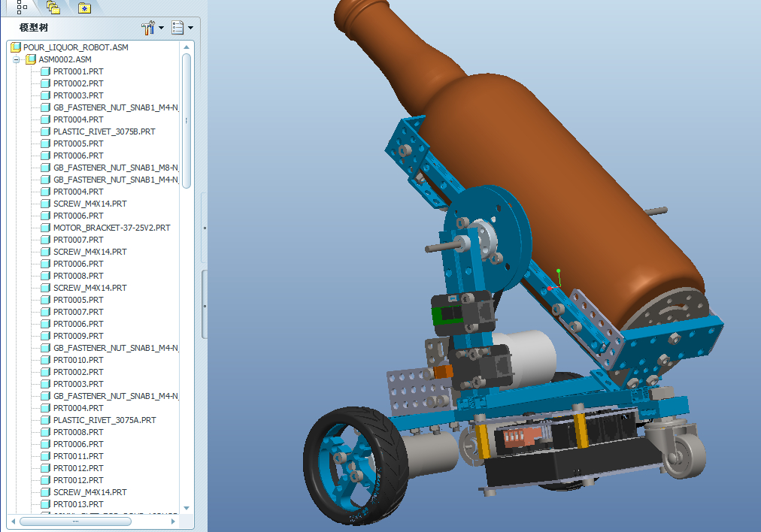
Task: Click the 模型树 panel title
Action: [34, 28]
